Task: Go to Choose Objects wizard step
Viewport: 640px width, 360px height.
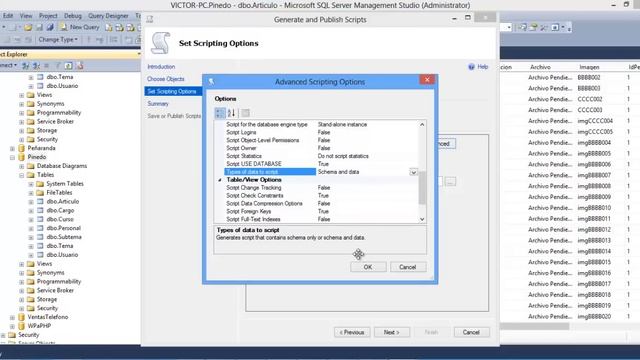Action: click(166, 79)
